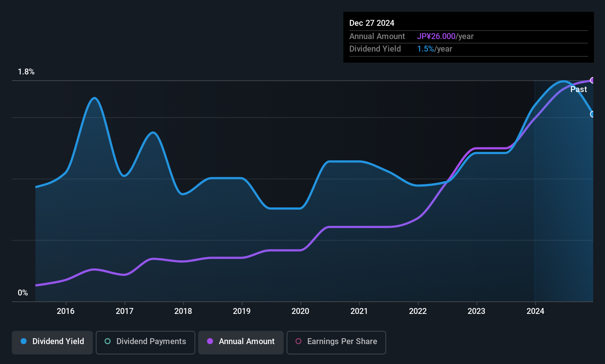The image size is (605, 364).
Task: Pick the 2020 x-axis label
Action: point(300,311)
